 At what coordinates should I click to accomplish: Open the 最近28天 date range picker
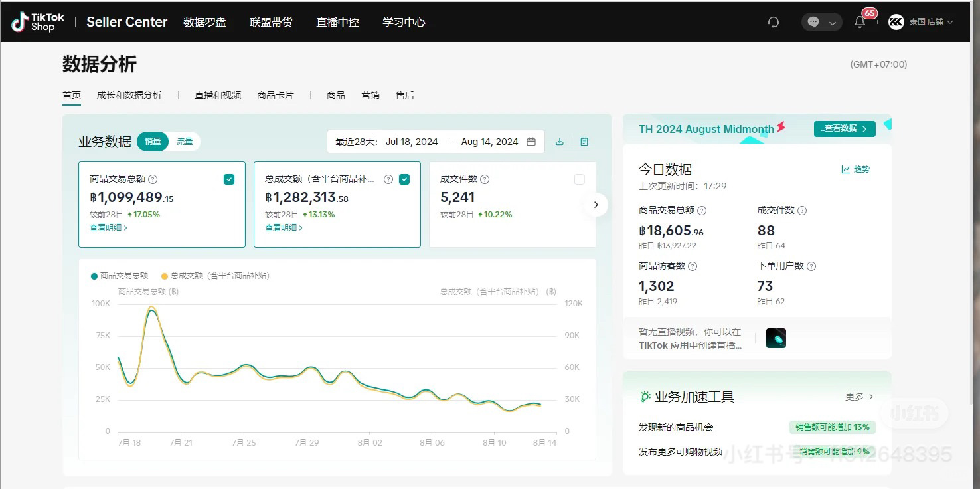(x=436, y=142)
